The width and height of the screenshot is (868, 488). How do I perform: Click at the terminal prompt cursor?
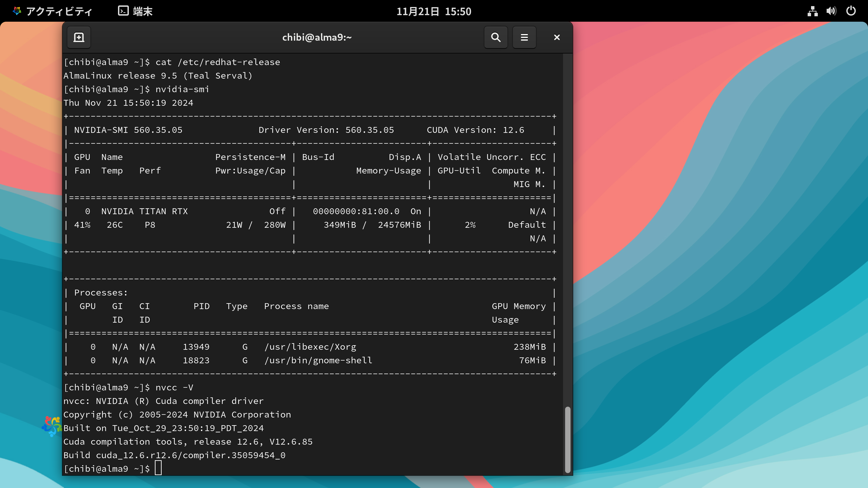(x=158, y=468)
